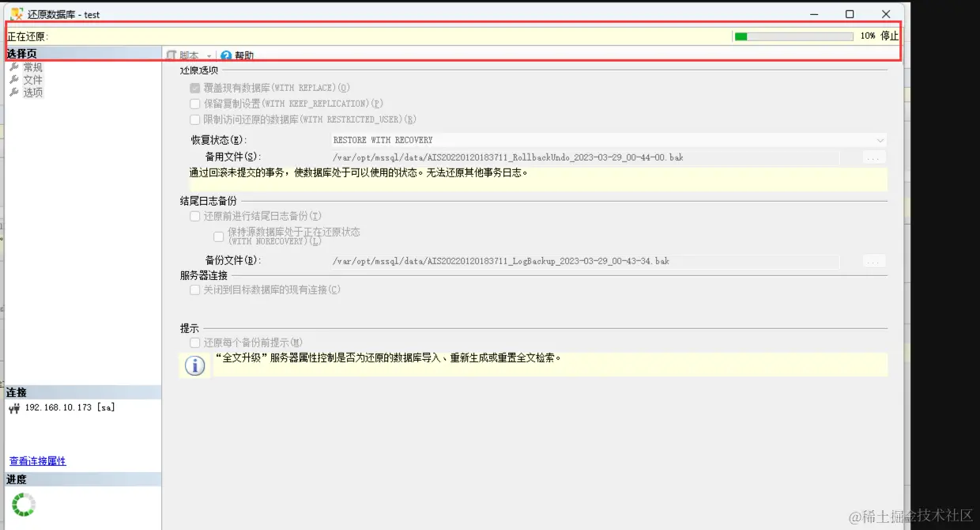This screenshot has height=530, width=980.
Task: Click the 192.168.10.173 [sa] connection text
Action: click(70, 407)
